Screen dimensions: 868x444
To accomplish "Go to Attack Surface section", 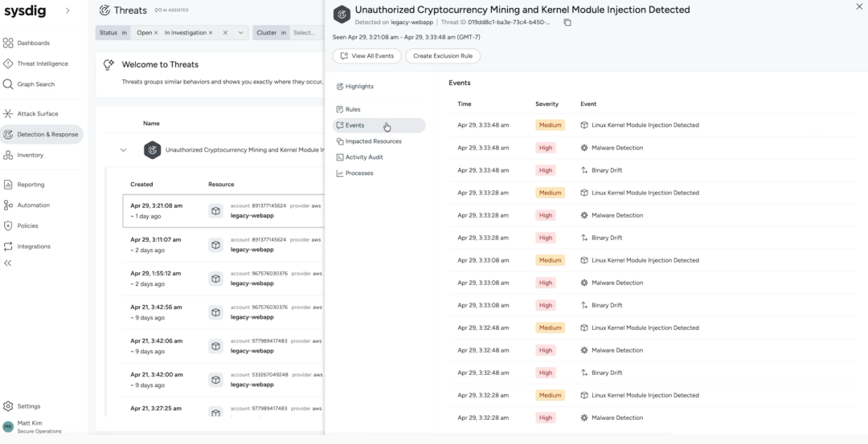I will 37,114.
